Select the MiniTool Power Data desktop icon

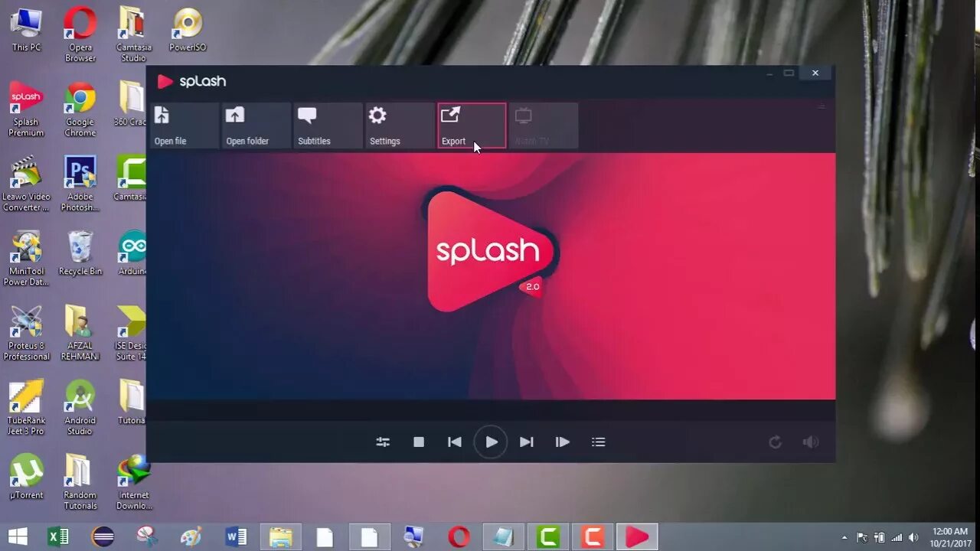(x=26, y=259)
